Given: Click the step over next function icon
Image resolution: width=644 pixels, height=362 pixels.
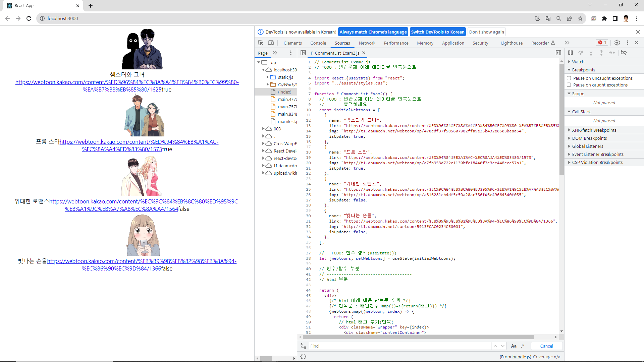Looking at the screenshot, I should [x=581, y=53].
